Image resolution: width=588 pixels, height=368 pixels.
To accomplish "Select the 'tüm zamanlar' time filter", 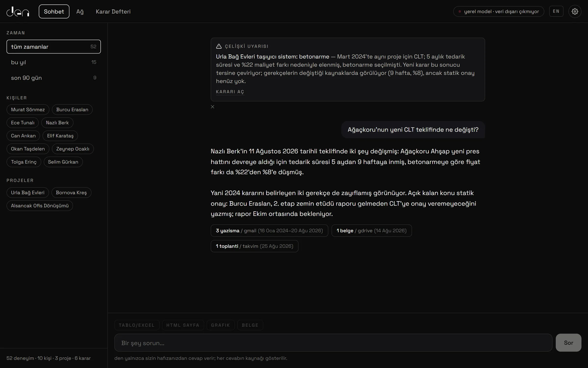I will coord(54,47).
